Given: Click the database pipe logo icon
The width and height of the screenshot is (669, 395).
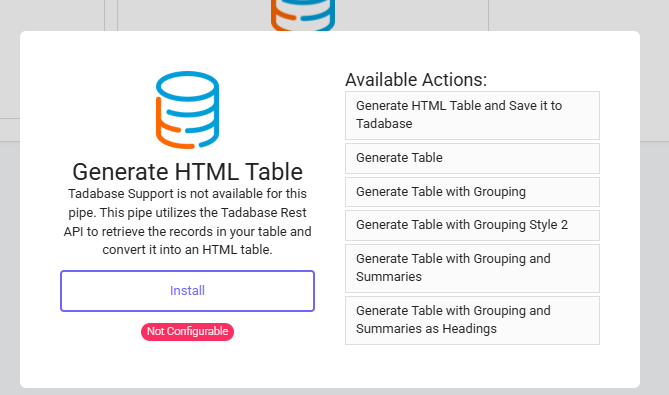Looking at the screenshot, I should (187, 110).
